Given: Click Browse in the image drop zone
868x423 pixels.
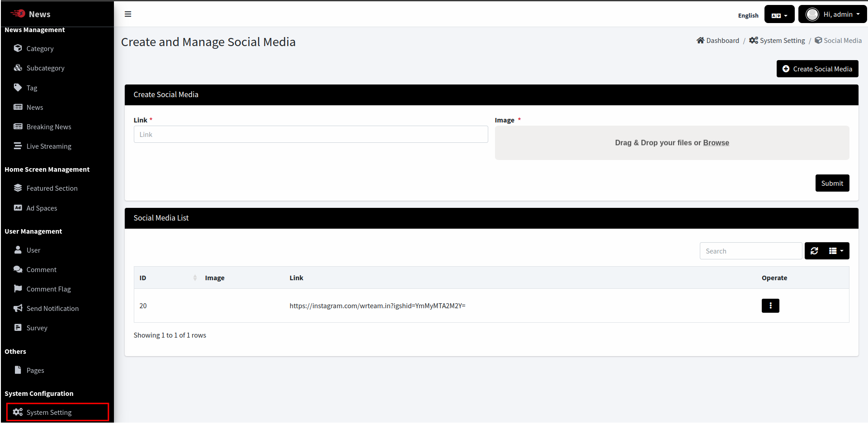Looking at the screenshot, I should [716, 143].
